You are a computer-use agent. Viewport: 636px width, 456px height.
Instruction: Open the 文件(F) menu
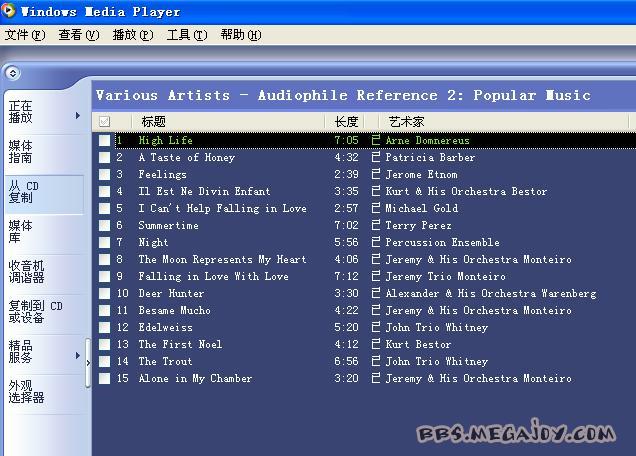(25, 35)
